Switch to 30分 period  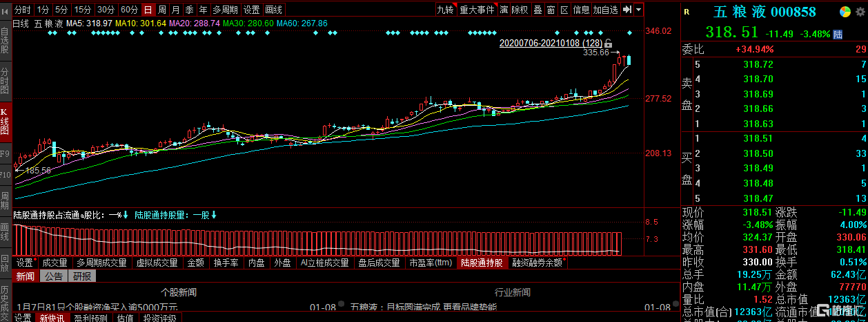tap(106, 10)
